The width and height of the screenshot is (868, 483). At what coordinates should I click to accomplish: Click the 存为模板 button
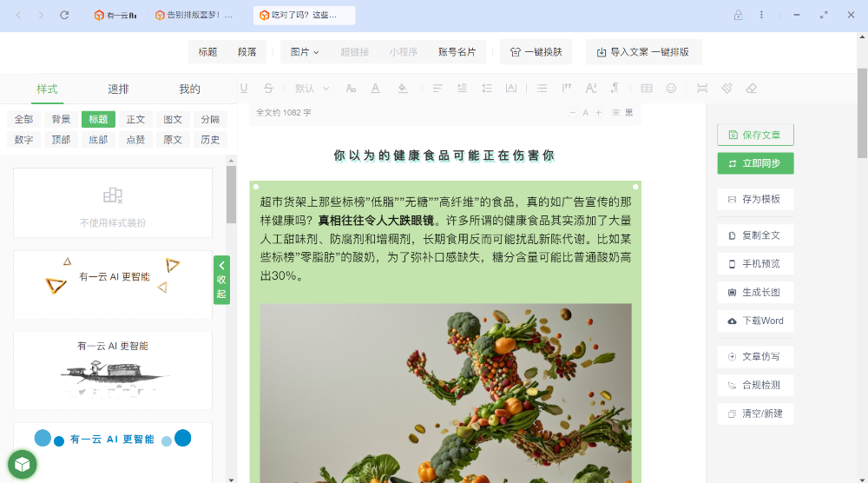click(755, 200)
